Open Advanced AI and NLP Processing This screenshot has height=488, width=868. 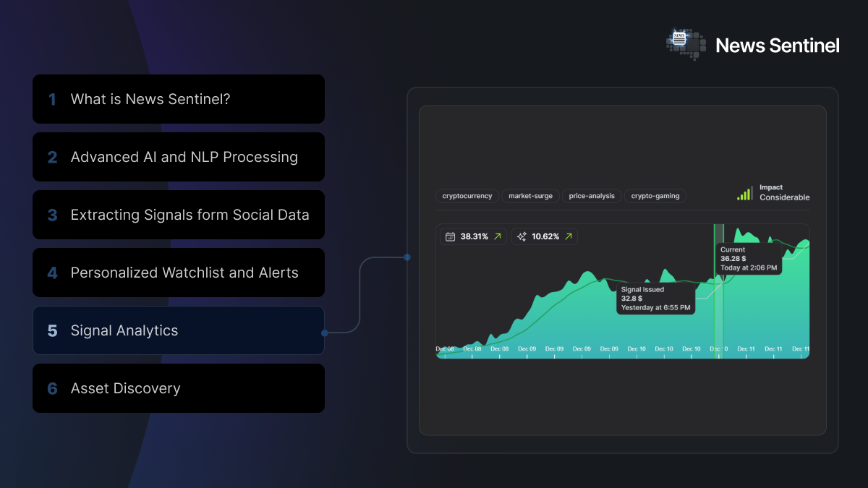(x=179, y=157)
